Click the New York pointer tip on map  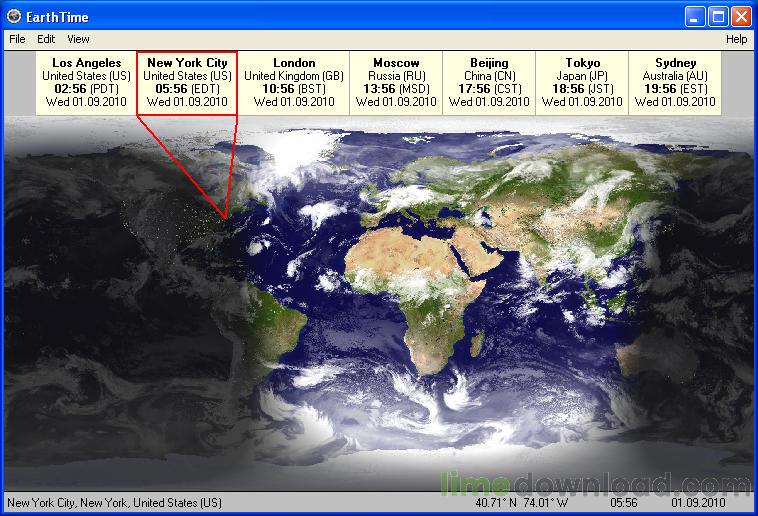point(226,217)
